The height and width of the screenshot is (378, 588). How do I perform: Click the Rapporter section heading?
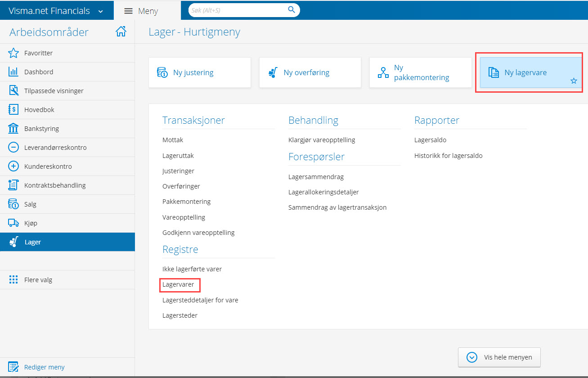pyautogui.click(x=437, y=120)
